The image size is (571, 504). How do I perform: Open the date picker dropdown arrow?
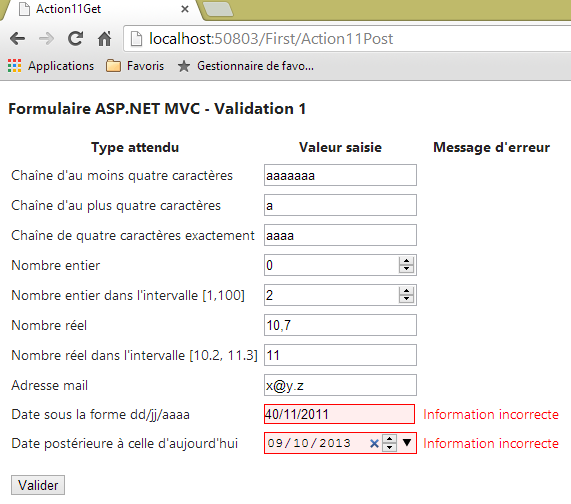(x=407, y=442)
